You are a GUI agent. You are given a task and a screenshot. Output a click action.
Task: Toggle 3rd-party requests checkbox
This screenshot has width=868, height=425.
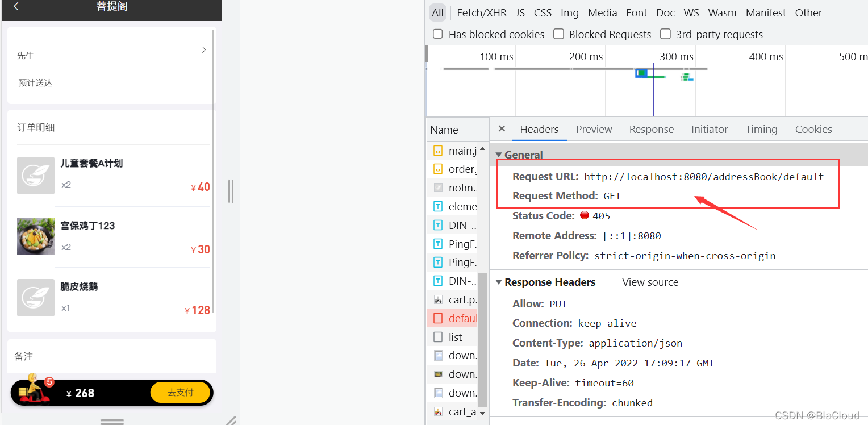pos(665,34)
